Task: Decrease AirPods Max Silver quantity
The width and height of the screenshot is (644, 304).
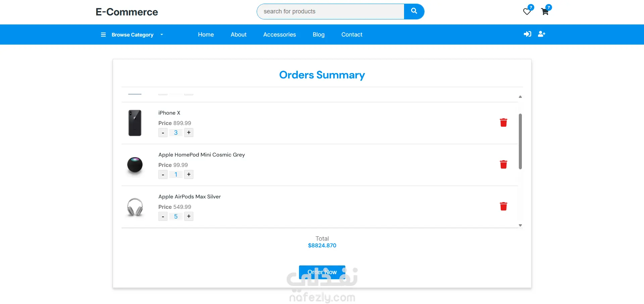Action: tap(163, 217)
